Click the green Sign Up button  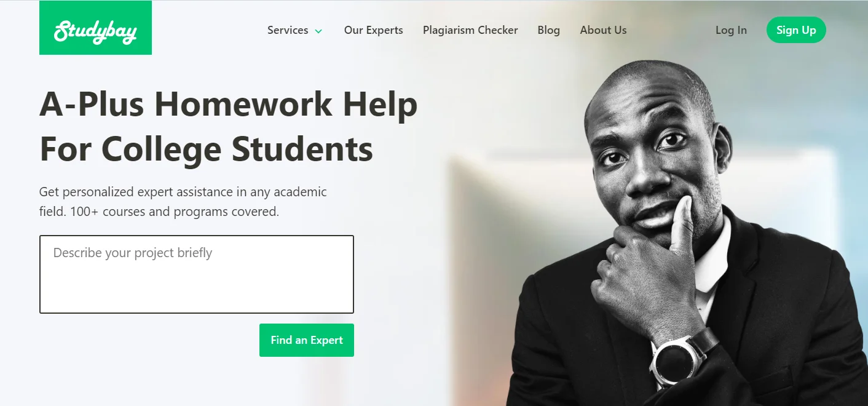[796, 30]
